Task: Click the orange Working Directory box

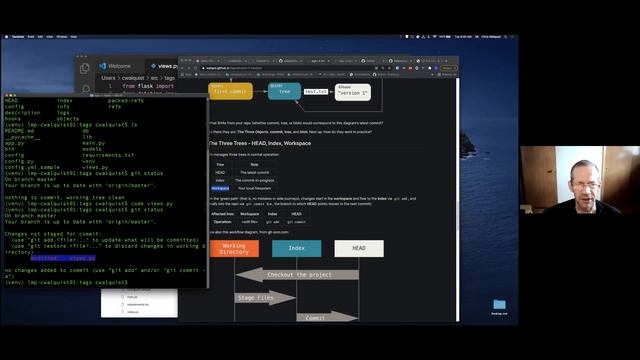Action: (234, 249)
